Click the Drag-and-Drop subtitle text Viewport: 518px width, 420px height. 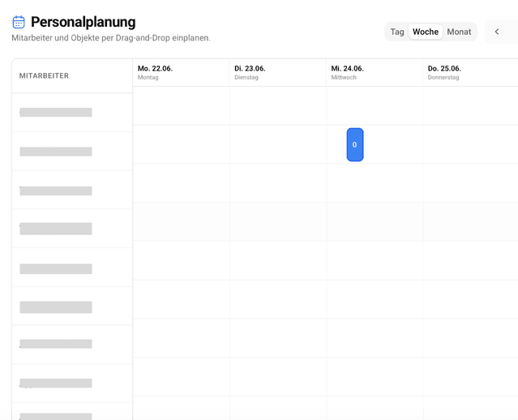click(111, 38)
